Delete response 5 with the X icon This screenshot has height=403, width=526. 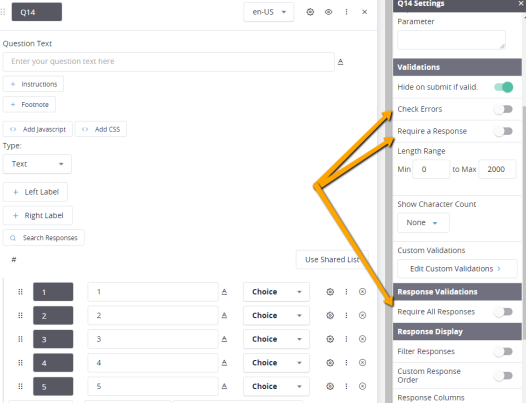pyautogui.click(x=362, y=386)
